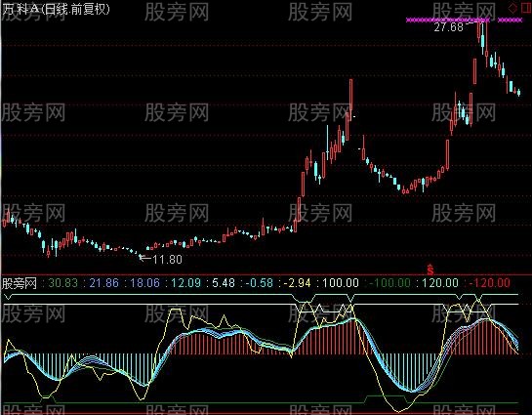532x415 pixels.
Task: Click the indicator value -2.94
Action: tap(297, 282)
